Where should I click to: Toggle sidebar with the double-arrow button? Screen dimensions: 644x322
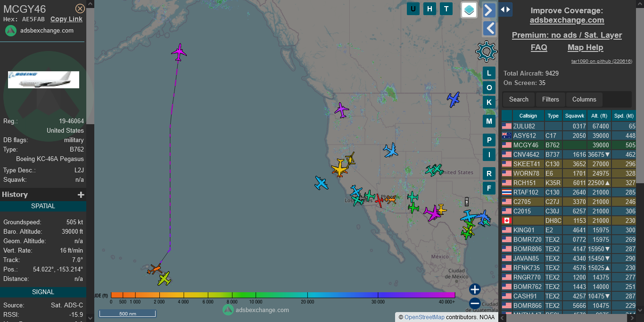click(505, 9)
